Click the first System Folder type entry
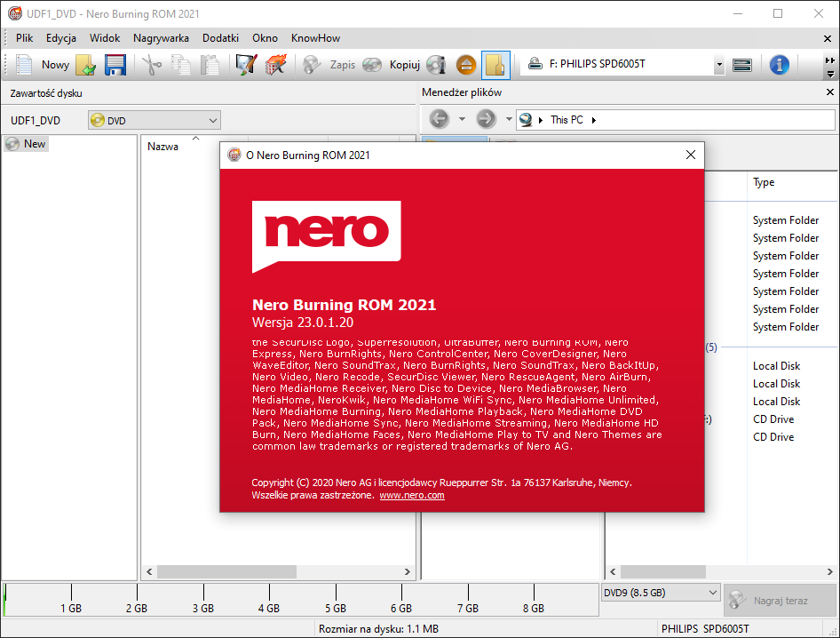The height and width of the screenshot is (638, 840). [785, 220]
